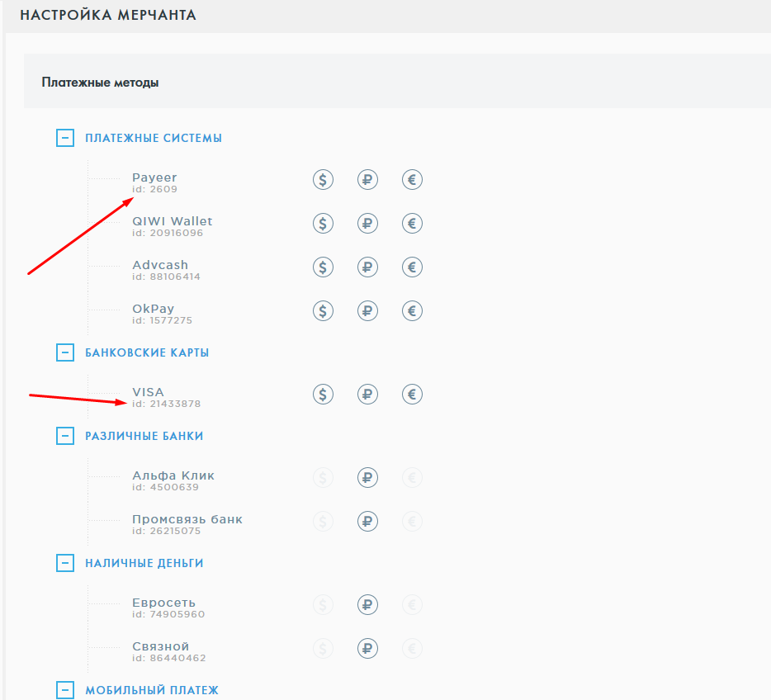Toggle euro currency for Payeer

(x=412, y=179)
